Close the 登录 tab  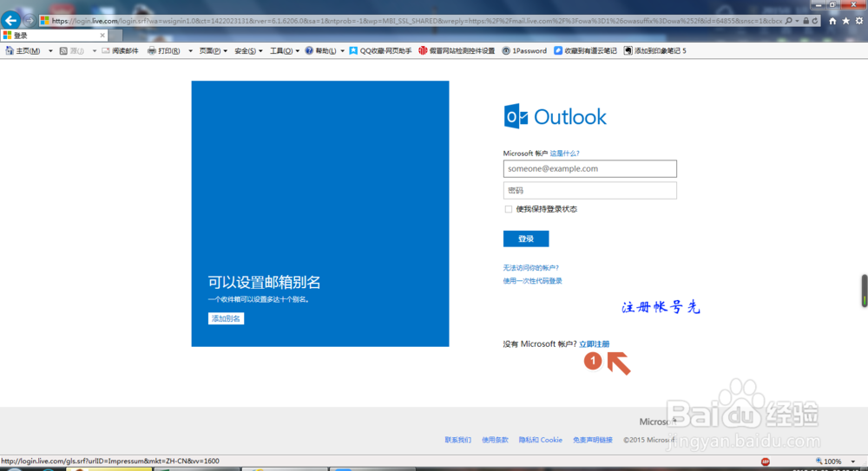pos(102,36)
